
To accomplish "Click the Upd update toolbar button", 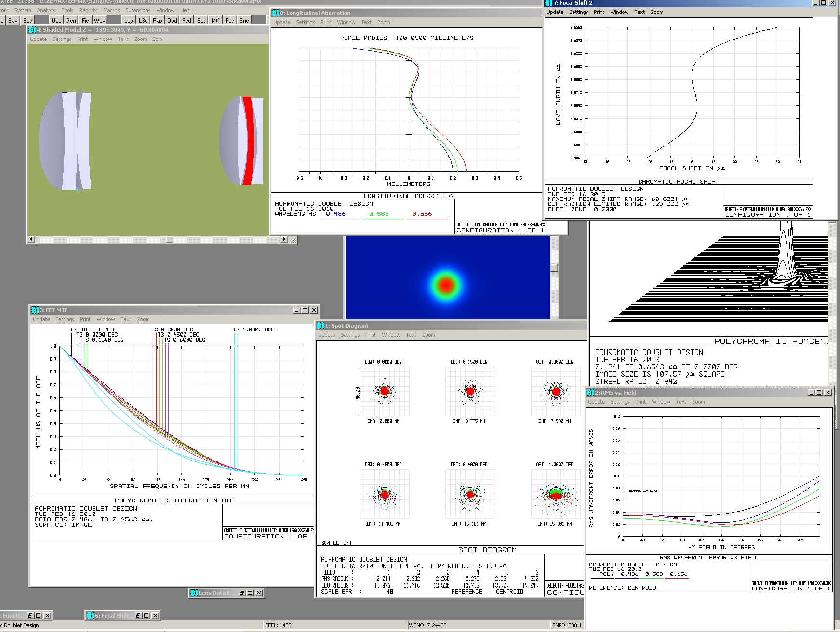I will click(56, 20).
